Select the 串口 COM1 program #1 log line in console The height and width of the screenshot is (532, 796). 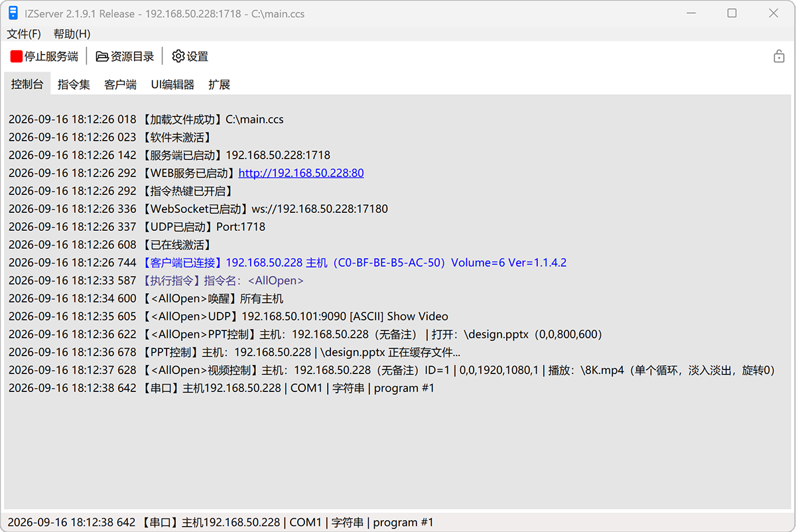pos(222,388)
